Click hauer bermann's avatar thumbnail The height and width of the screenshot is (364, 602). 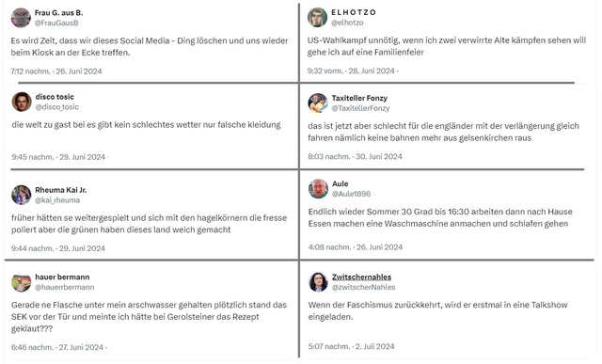point(21,282)
